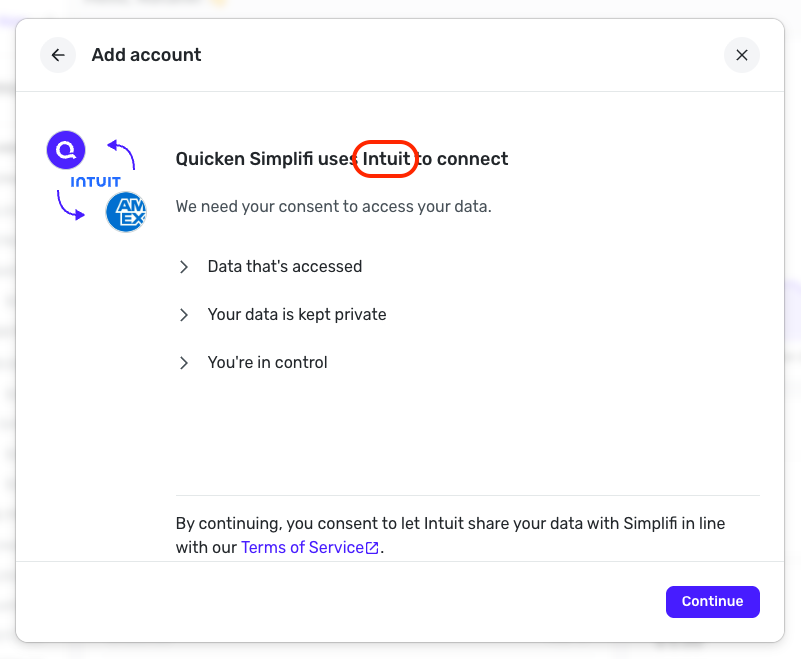Open the You're in control section
The image size is (801, 659).
pos(267,363)
